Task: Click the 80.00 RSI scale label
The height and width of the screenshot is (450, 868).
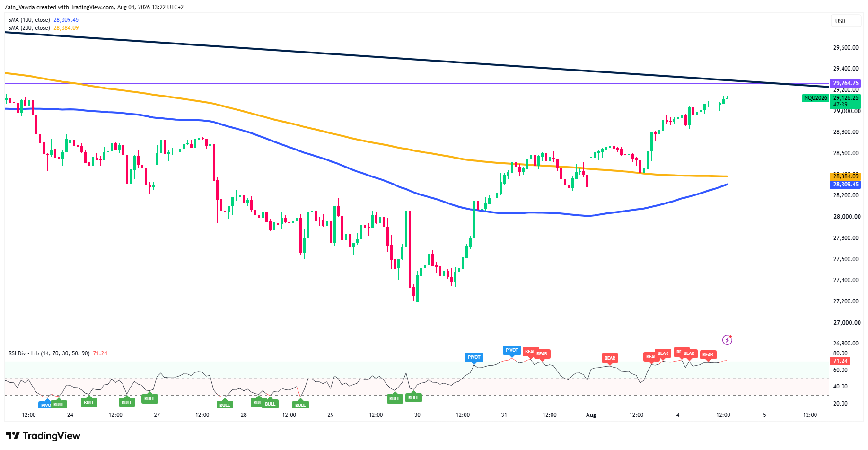Action: (x=841, y=353)
